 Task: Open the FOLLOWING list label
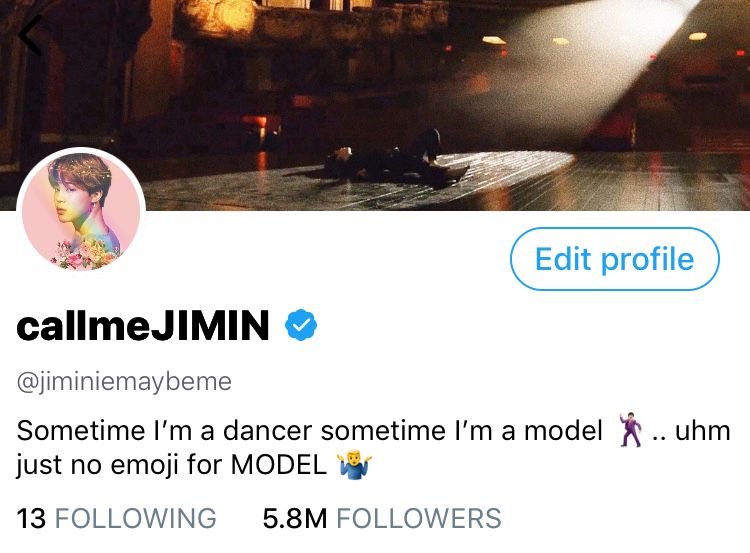136,519
